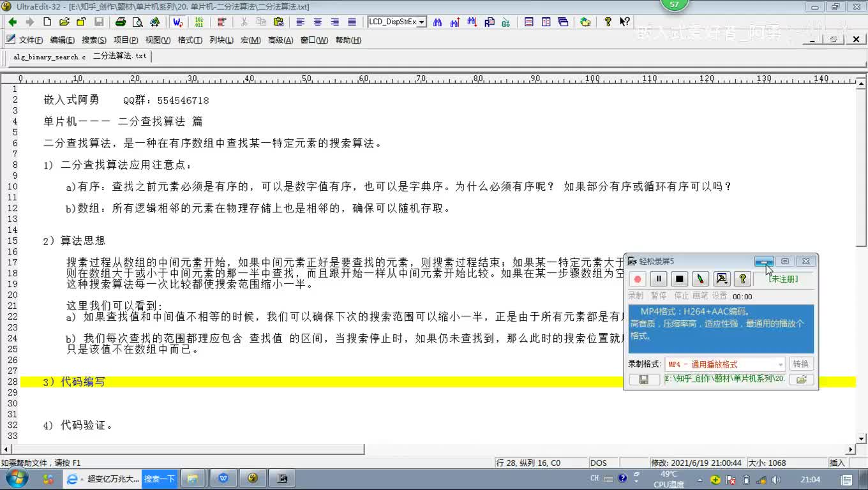Open the 帮助(H) menu
This screenshot has height=490, width=868.
click(x=348, y=40)
